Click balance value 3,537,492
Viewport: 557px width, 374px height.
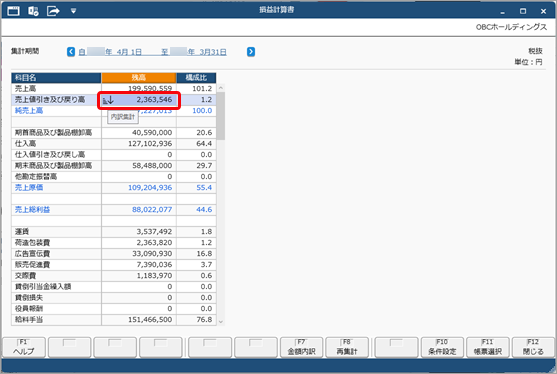tap(154, 232)
